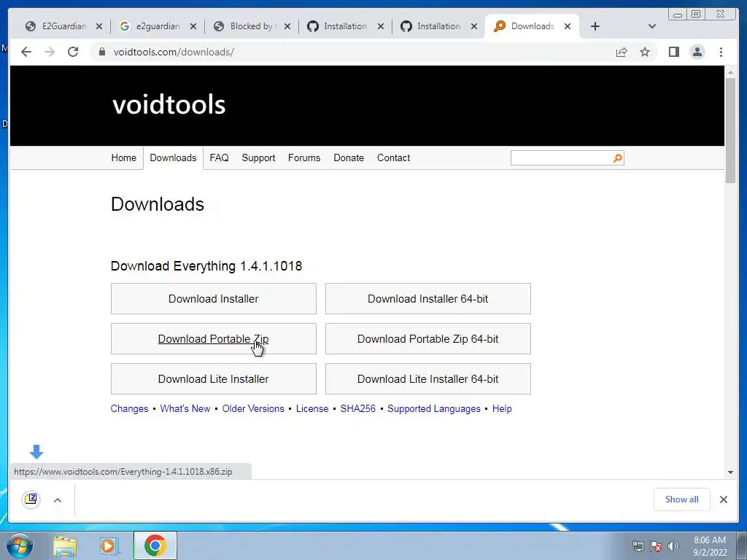Share this page using the share icon
The height and width of the screenshot is (560, 747).
click(622, 52)
